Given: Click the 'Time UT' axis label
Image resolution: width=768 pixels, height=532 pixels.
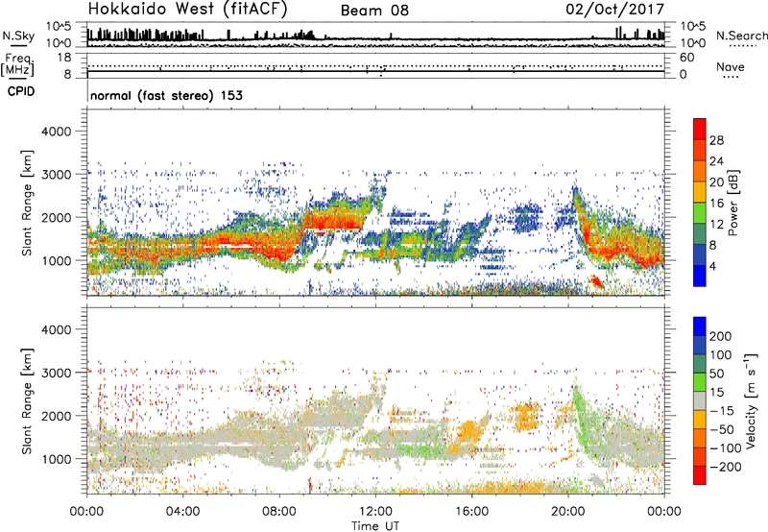Looking at the screenshot, I should [375, 525].
